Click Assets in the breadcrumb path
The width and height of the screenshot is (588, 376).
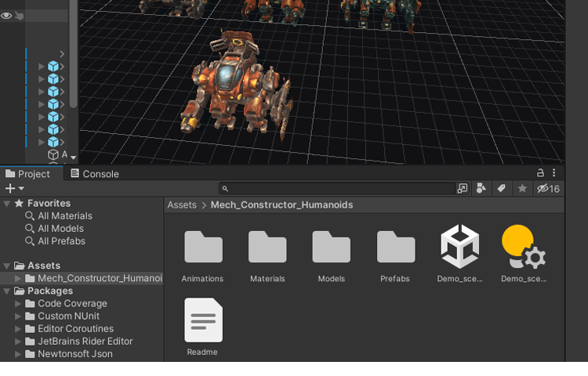coord(182,205)
